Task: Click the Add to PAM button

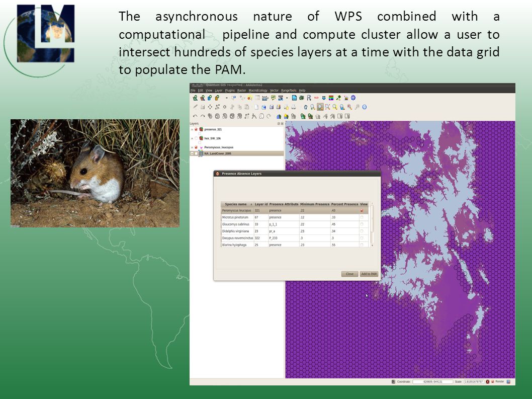Action: pyautogui.click(x=369, y=274)
